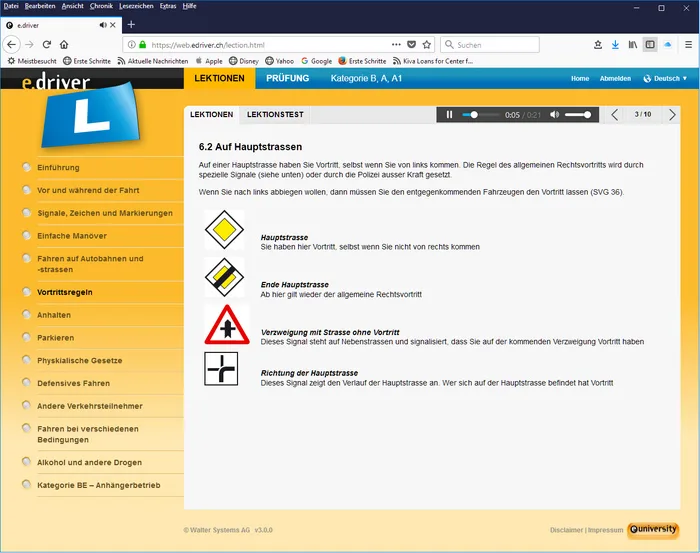Go to the next lesson page arrow
The image size is (700, 553).
pyautogui.click(x=672, y=115)
